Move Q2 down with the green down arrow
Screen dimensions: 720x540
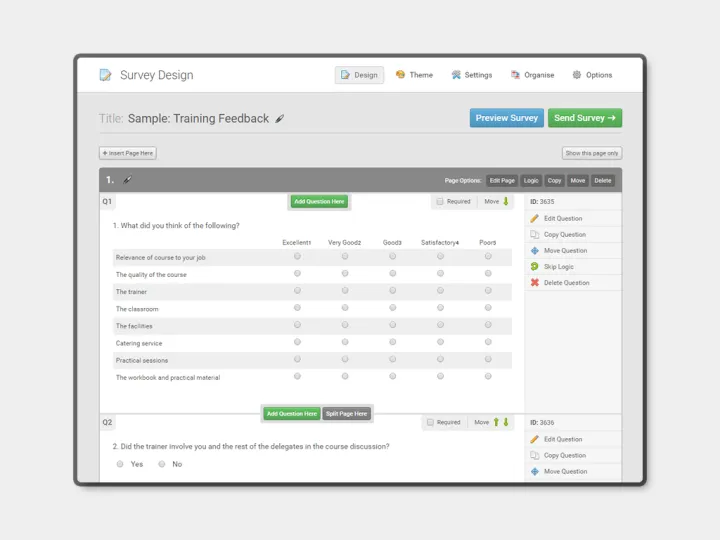pos(506,422)
